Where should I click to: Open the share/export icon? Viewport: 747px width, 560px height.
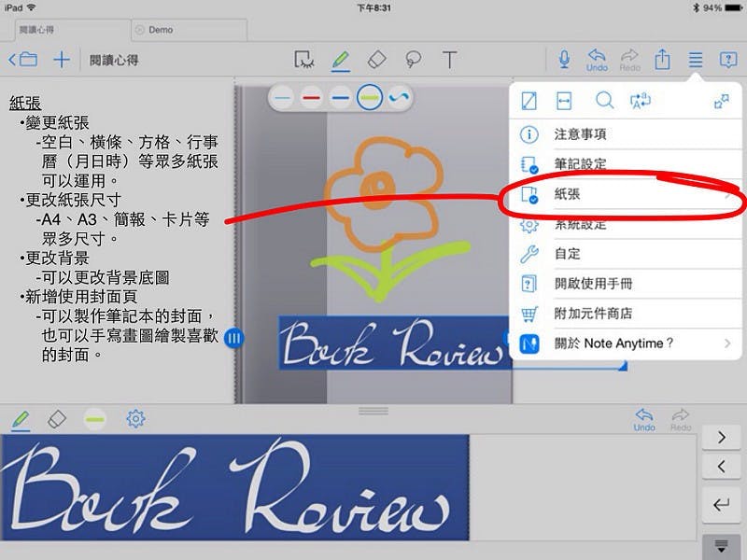click(x=662, y=60)
